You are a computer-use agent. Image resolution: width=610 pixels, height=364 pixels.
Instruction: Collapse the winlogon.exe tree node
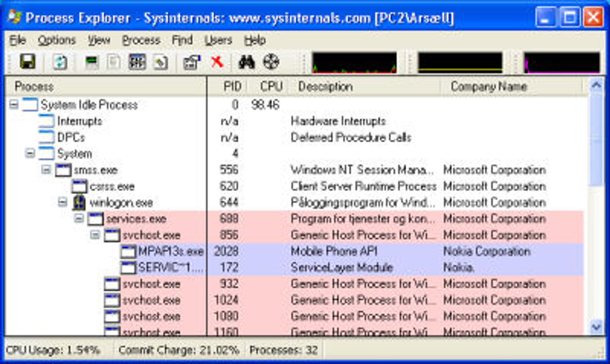(63, 202)
